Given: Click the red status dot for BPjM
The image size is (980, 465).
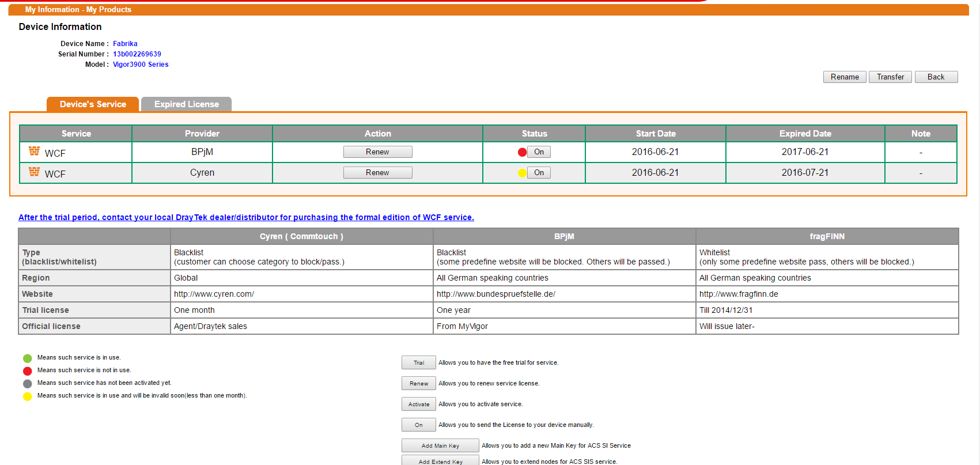Looking at the screenshot, I should pyautogui.click(x=522, y=152).
